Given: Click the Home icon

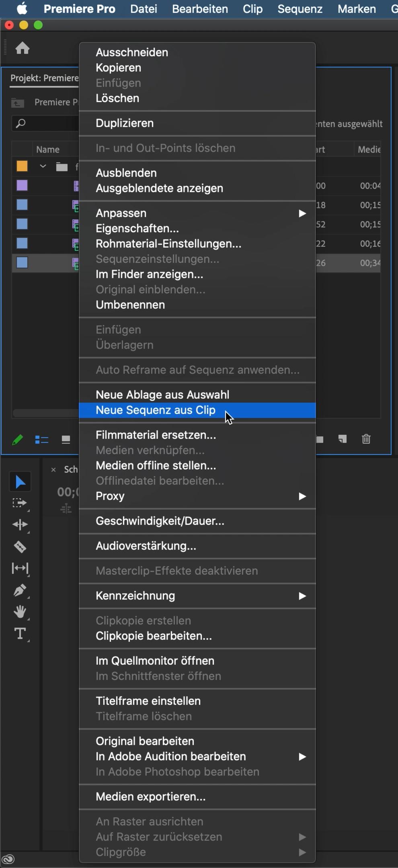Looking at the screenshot, I should (23, 48).
